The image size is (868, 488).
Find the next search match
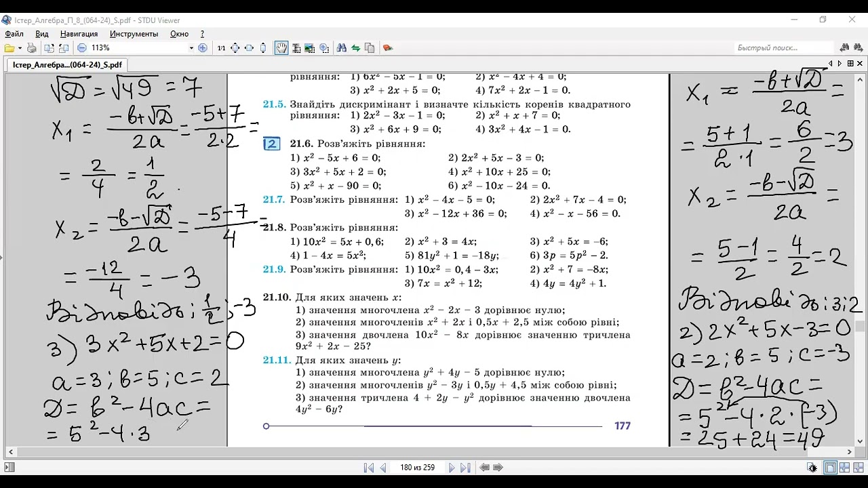858,48
